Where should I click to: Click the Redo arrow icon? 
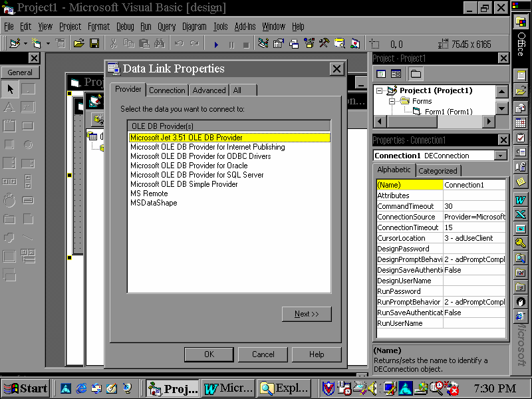[194, 43]
